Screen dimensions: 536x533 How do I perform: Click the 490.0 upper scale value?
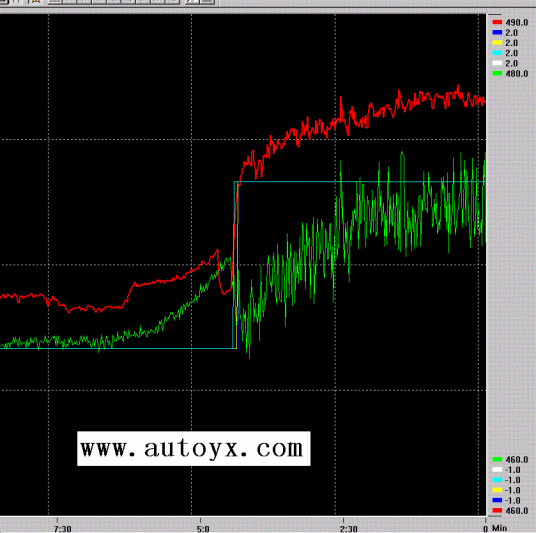pyautogui.click(x=517, y=23)
